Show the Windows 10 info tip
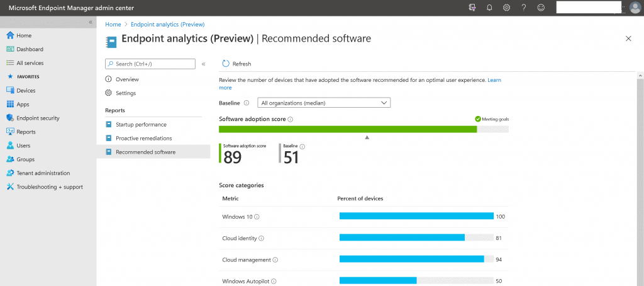This screenshot has width=644, height=286. pyautogui.click(x=257, y=217)
